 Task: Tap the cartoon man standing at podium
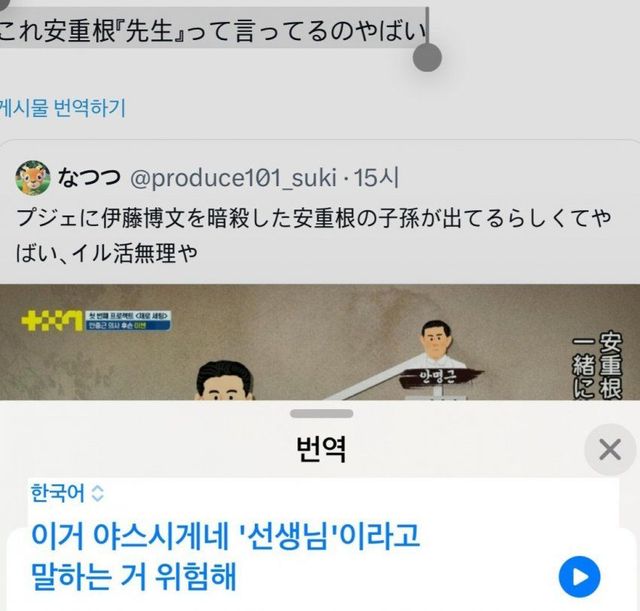pos(436,344)
